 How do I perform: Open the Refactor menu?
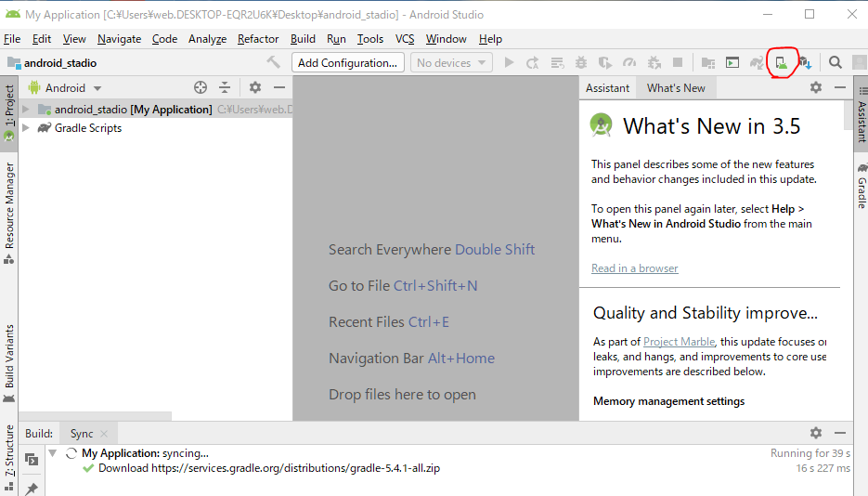258,39
